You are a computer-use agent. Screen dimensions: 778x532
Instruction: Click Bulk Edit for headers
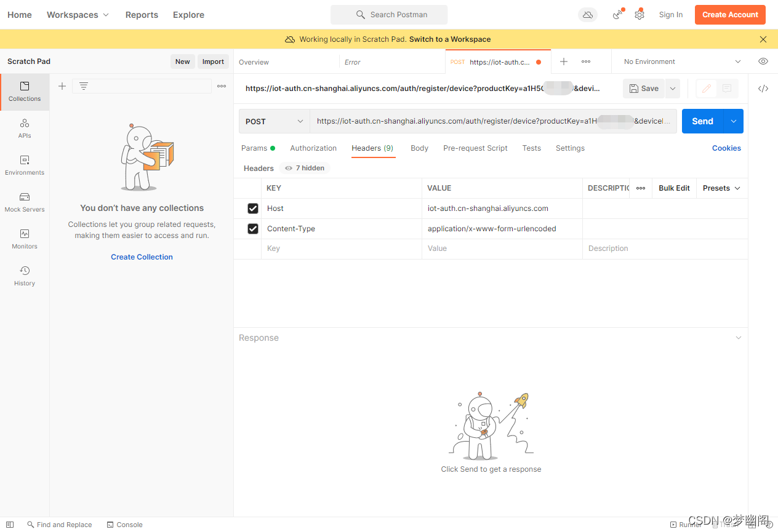(x=674, y=188)
